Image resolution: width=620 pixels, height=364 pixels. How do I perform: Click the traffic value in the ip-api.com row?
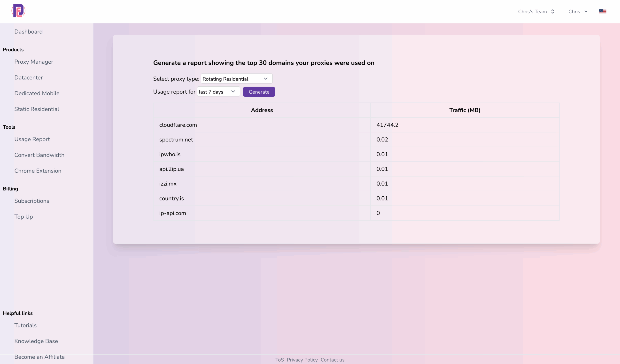click(378, 213)
